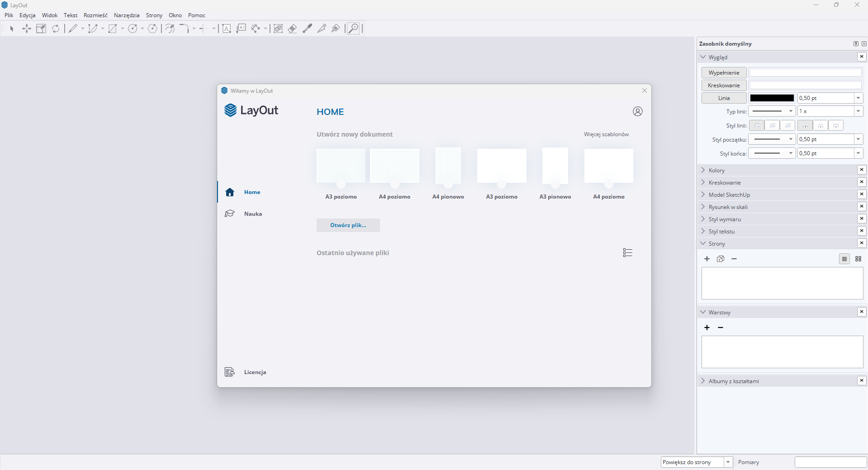Image resolution: width=868 pixels, height=470 pixels.
Task: Toggle recent files list view icon
Action: coord(627,252)
